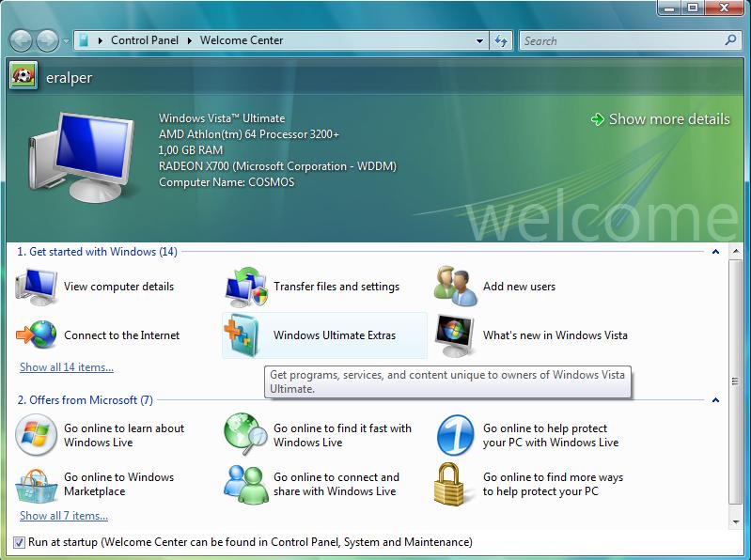Click Welcome Center in the breadcrumb
Screen dimensions: 751x560
pos(242,40)
